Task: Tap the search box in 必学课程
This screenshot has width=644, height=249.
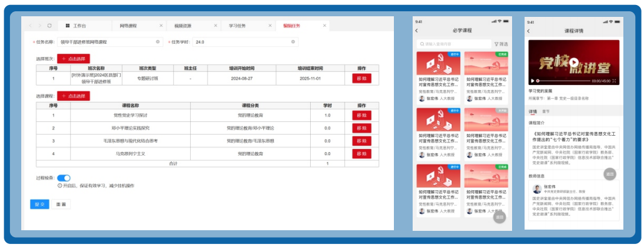Action: click(453, 44)
